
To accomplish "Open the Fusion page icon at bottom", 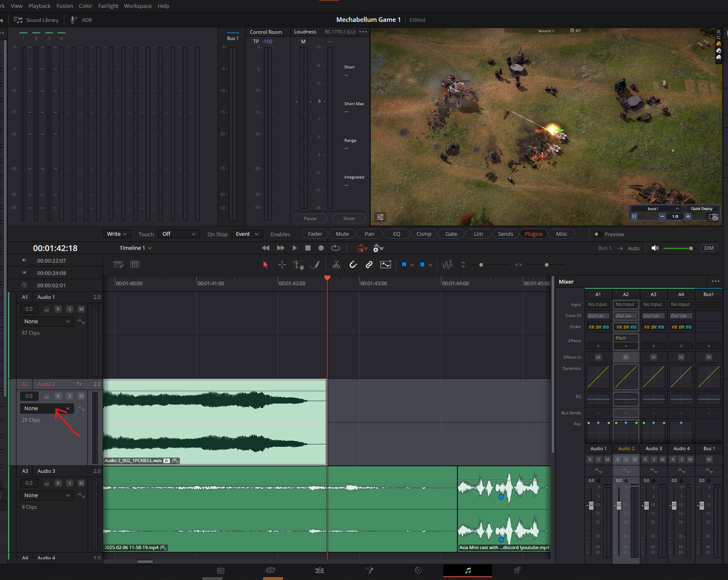I will 369,571.
